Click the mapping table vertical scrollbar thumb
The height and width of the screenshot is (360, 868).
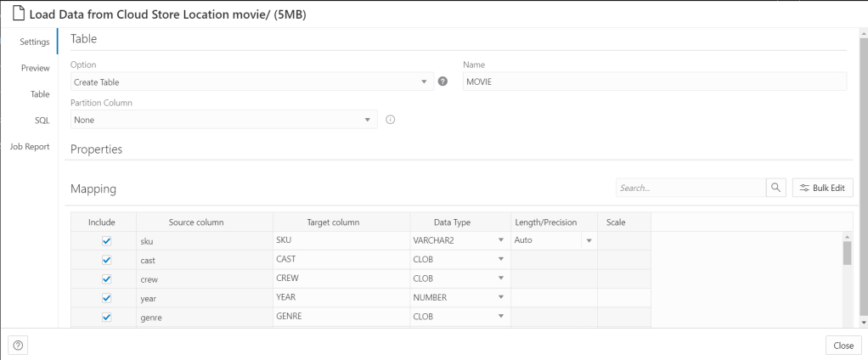click(x=846, y=253)
